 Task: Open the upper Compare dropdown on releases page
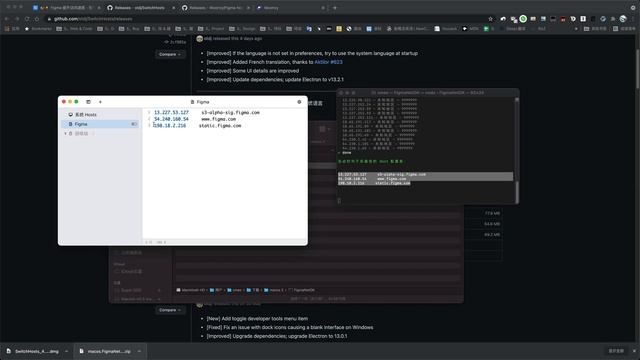(x=170, y=54)
